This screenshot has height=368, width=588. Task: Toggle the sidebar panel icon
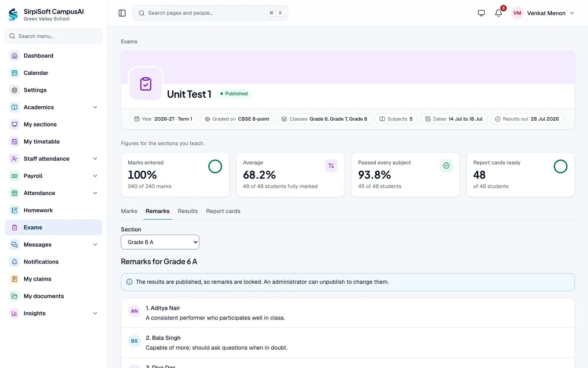122,13
